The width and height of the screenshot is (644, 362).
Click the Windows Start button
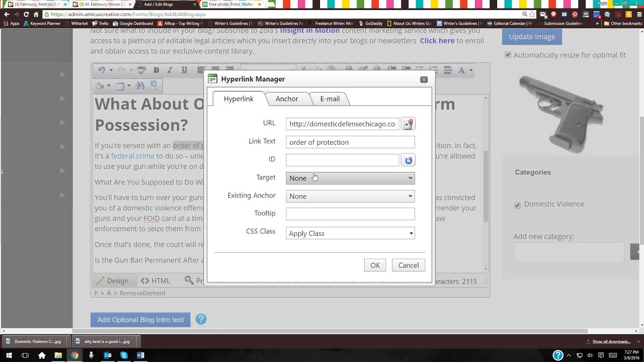[x=9, y=355]
